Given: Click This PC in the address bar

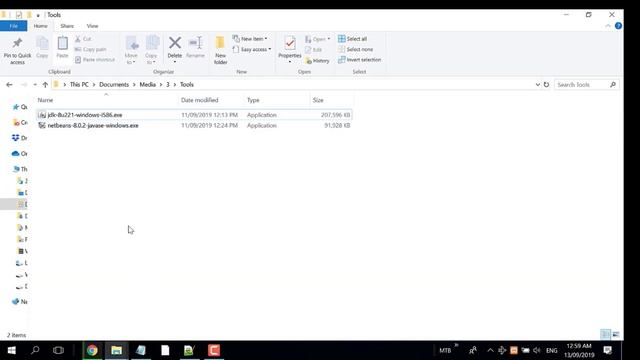Looking at the screenshot, I should pos(79,84).
